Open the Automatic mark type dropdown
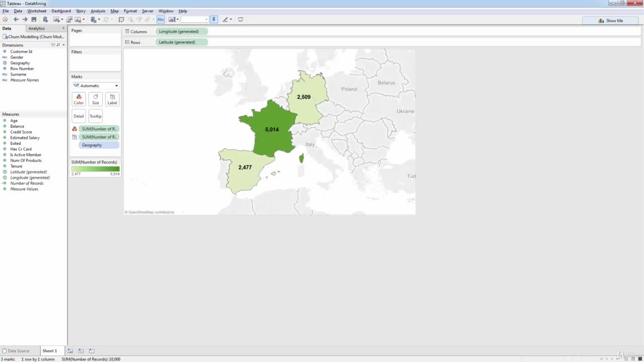The height and width of the screenshot is (362, 644). (x=96, y=85)
